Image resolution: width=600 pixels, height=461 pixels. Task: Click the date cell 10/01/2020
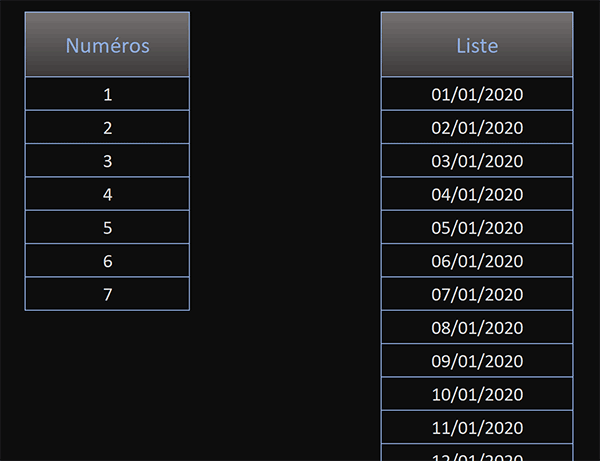coord(477,394)
